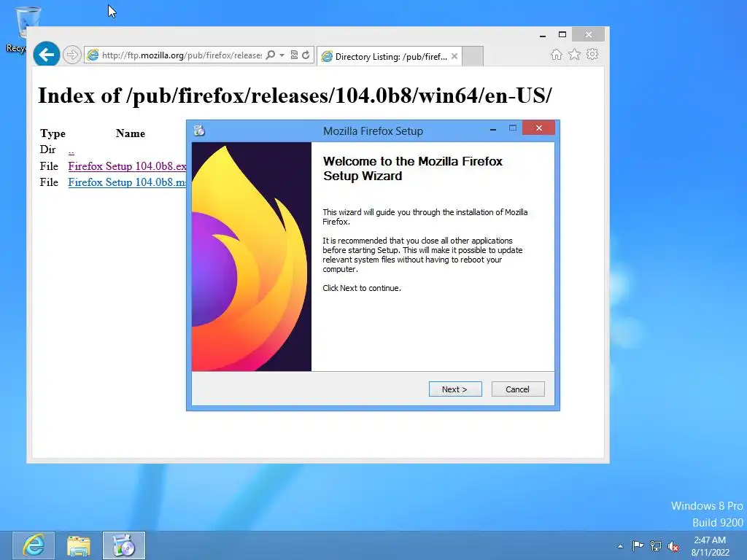The width and height of the screenshot is (747, 560).
Task: Open the parent directory '..' link
Action: (x=71, y=150)
